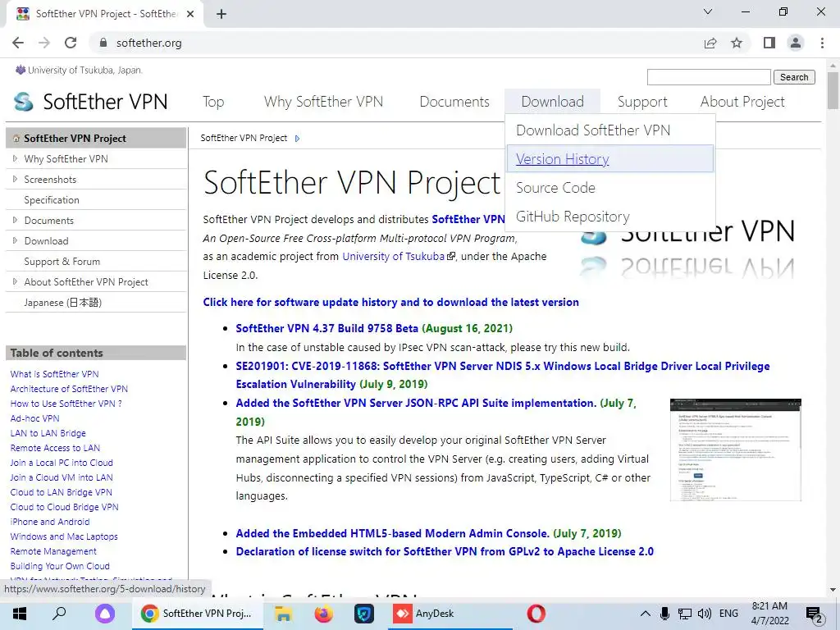Screen dimensions: 840x630
Task: Switch to Japanese (日本語) page
Action: coord(62,303)
